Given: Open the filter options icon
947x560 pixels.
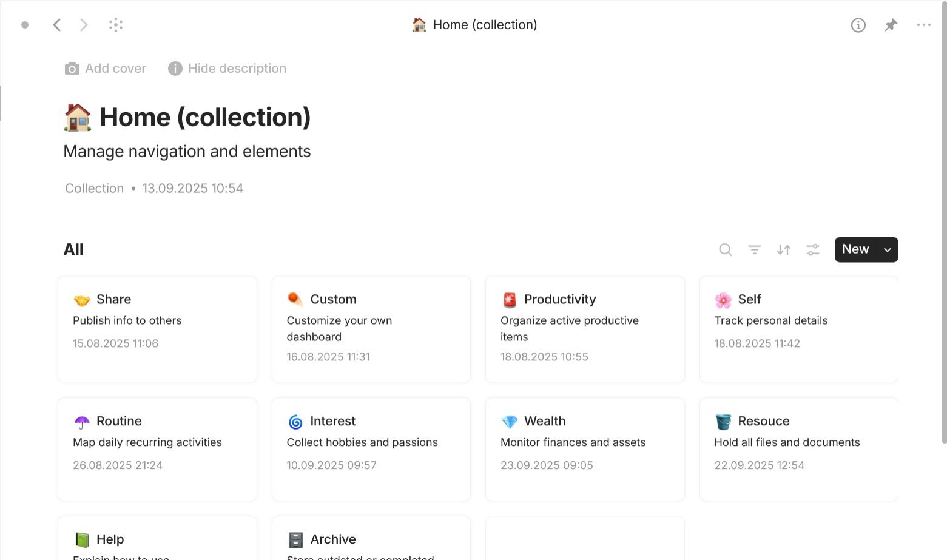Looking at the screenshot, I should coord(754,249).
